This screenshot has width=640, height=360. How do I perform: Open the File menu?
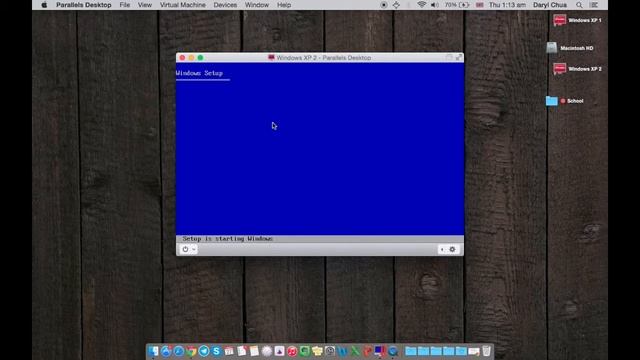tap(124, 5)
